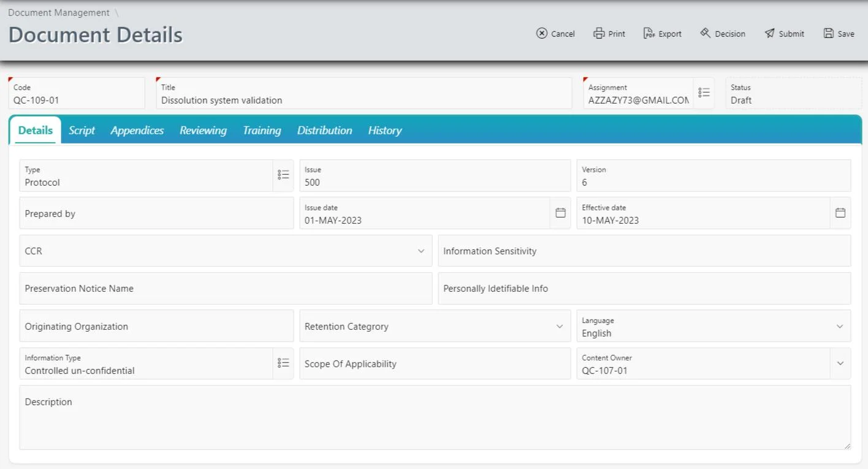Submit the document using the paper plane icon
The image size is (868, 469).
(x=784, y=34)
